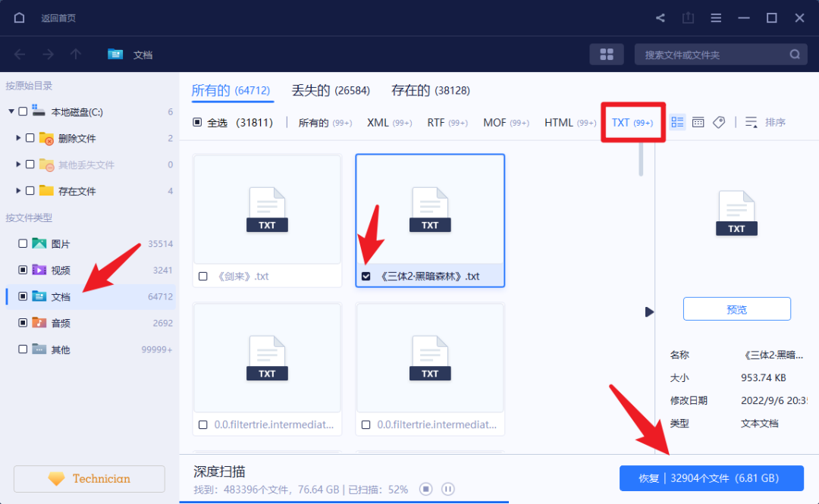The height and width of the screenshot is (504, 819).
Task: Go forward with the right arrow
Action: [x=48, y=55]
